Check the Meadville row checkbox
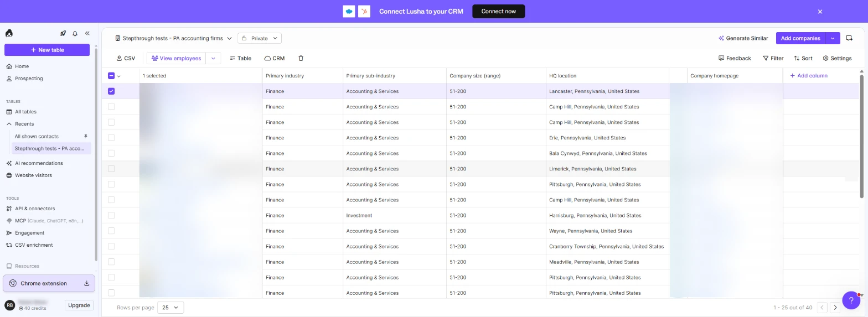 click(x=111, y=262)
